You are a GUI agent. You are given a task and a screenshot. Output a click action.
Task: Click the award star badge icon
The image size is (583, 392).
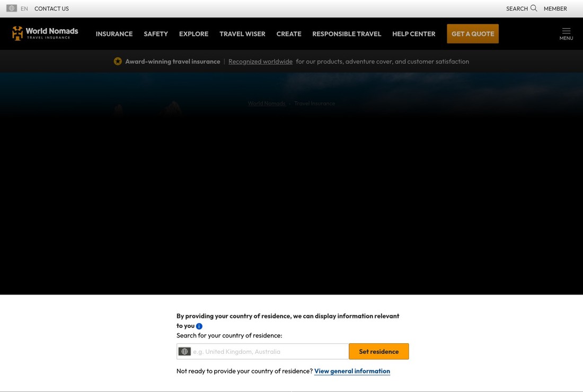click(x=118, y=61)
